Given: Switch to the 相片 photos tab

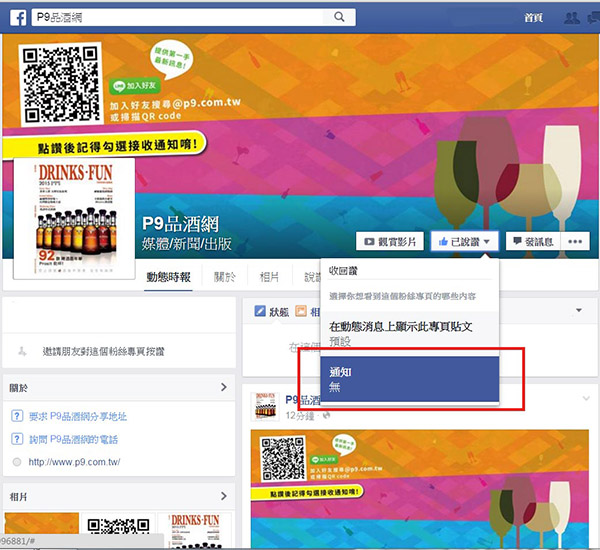Looking at the screenshot, I should click(269, 277).
